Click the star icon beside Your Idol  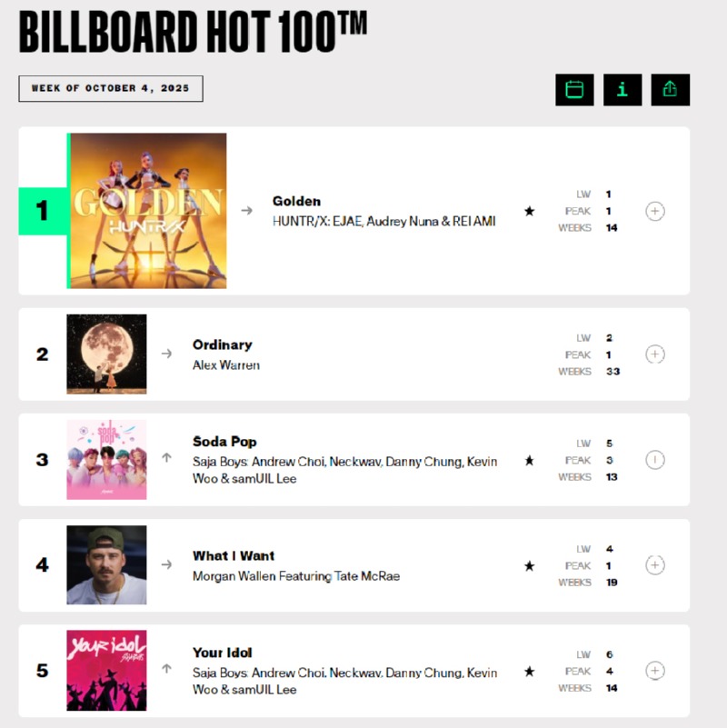[529, 672]
